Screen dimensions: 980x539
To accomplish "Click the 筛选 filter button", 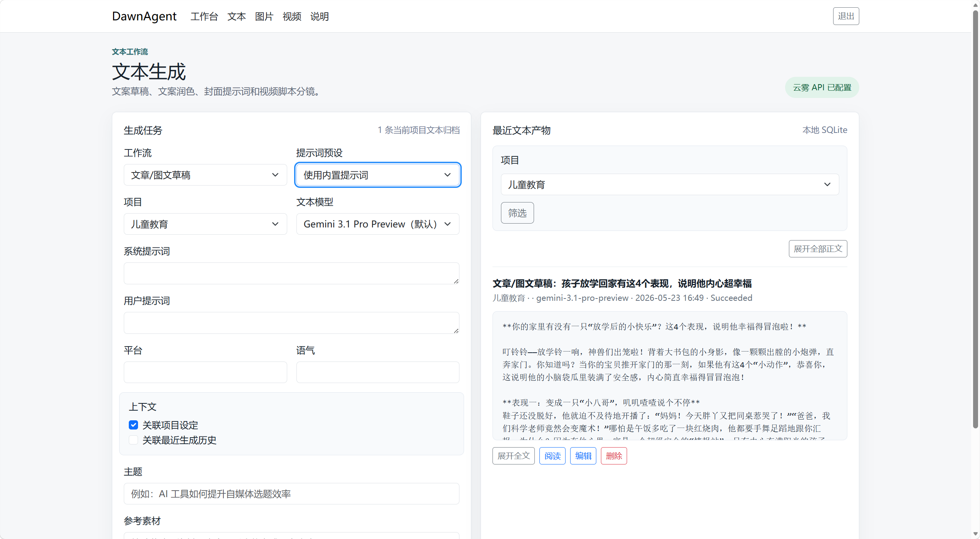I will pos(517,213).
